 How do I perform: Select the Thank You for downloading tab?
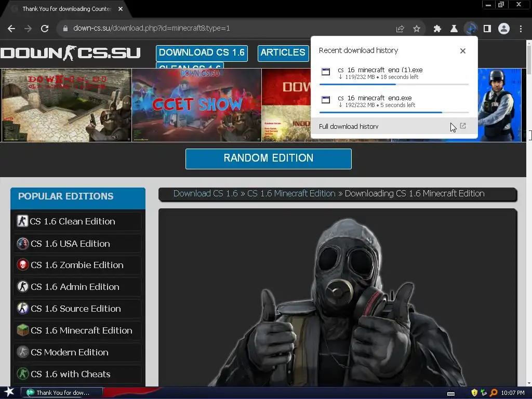point(66,9)
